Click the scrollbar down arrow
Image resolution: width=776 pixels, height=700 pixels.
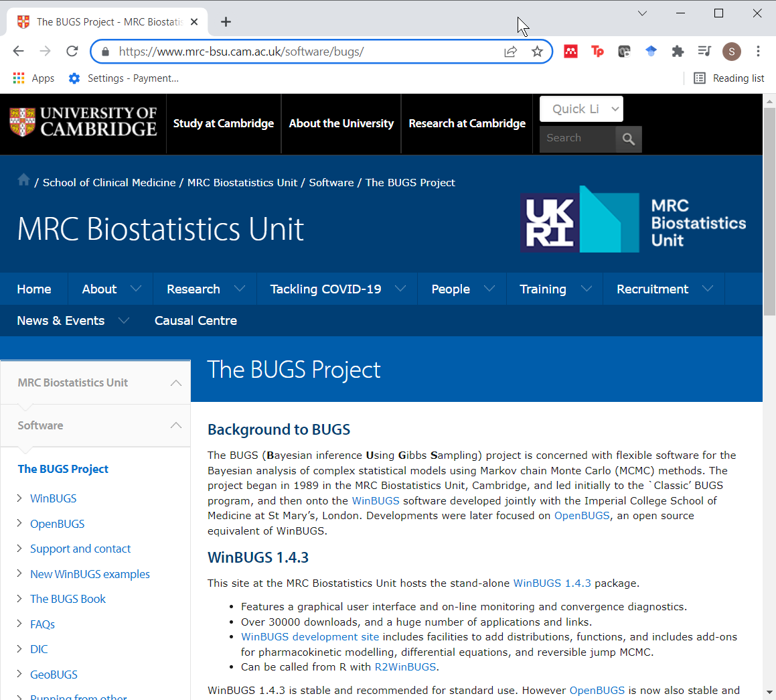pos(769,692)
